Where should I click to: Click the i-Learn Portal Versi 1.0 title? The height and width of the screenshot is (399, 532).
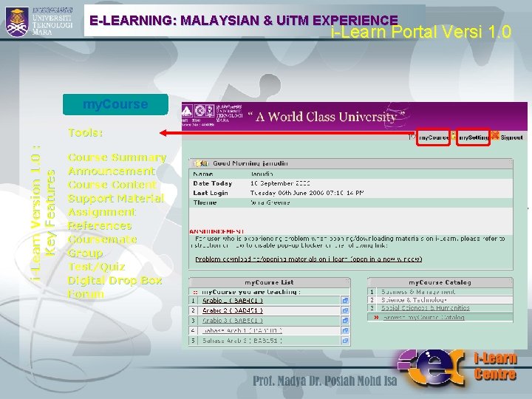pyautogui.click(x=421, y=32)
